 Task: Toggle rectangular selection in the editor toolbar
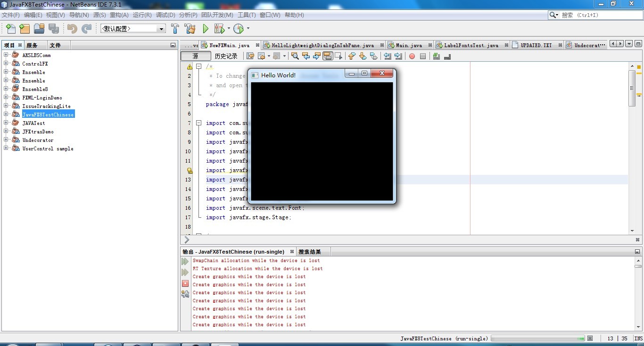click(339, 56)
